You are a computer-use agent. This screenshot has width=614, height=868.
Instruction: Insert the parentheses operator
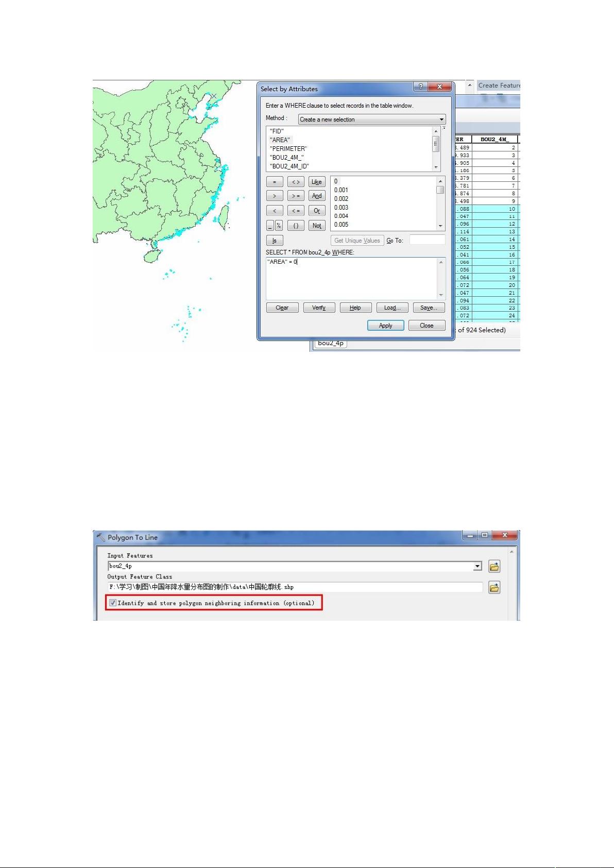tap(296, 226)
